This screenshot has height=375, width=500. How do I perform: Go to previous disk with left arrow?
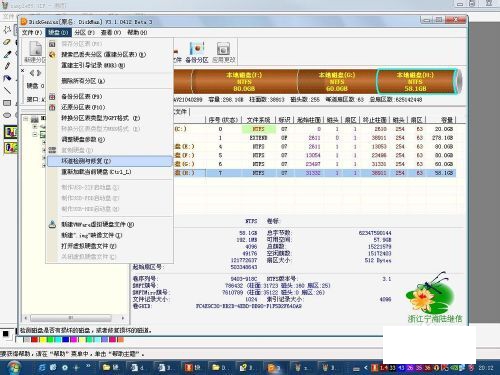tap(32, 73)
